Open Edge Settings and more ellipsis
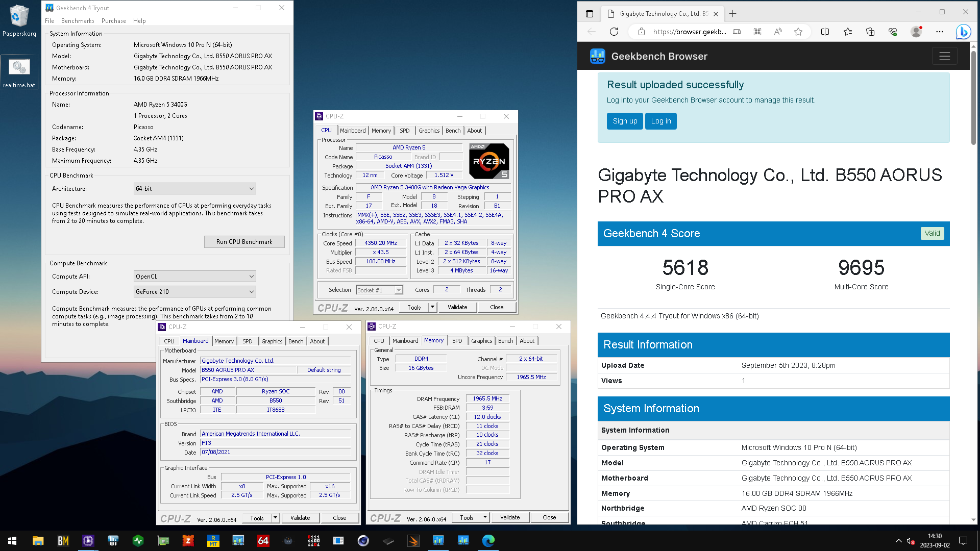980x551 pixels. 940,32
